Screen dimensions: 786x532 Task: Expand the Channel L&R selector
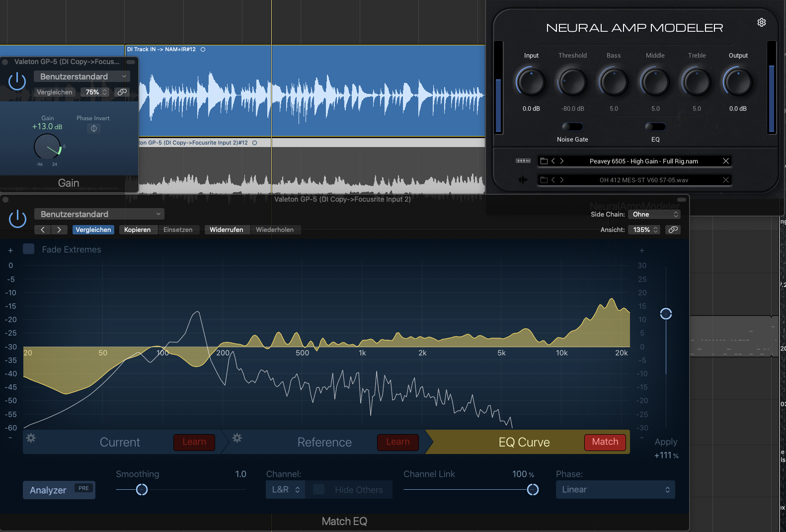[286, 490]
